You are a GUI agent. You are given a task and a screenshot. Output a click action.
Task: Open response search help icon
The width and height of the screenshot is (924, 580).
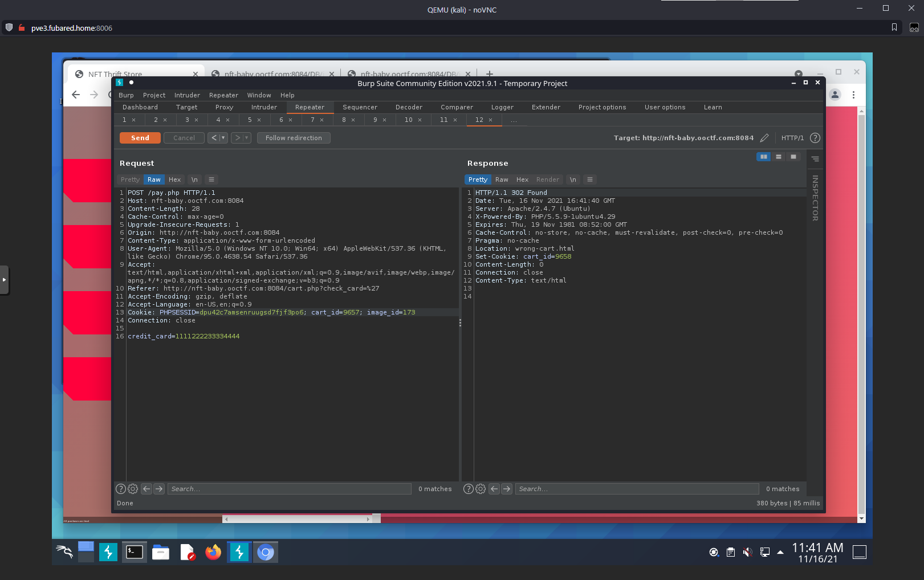pos(469,489)
